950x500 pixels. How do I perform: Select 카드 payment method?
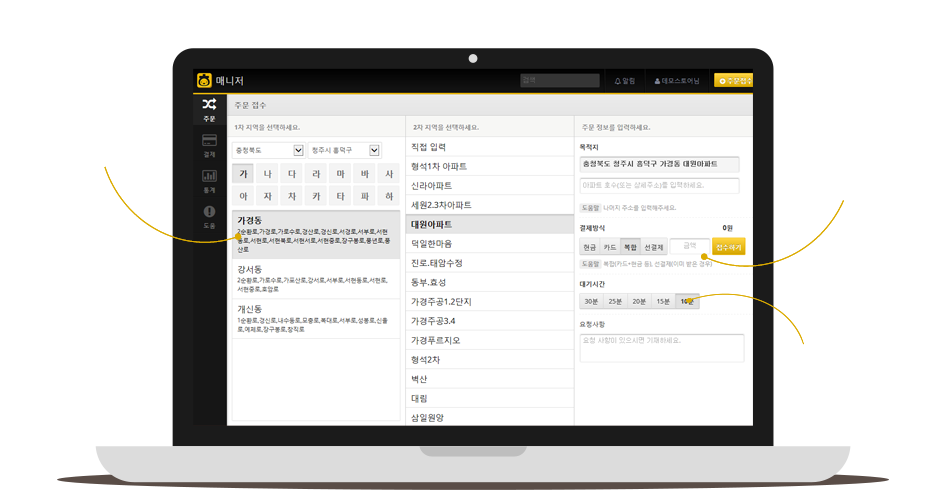point(610,246)
